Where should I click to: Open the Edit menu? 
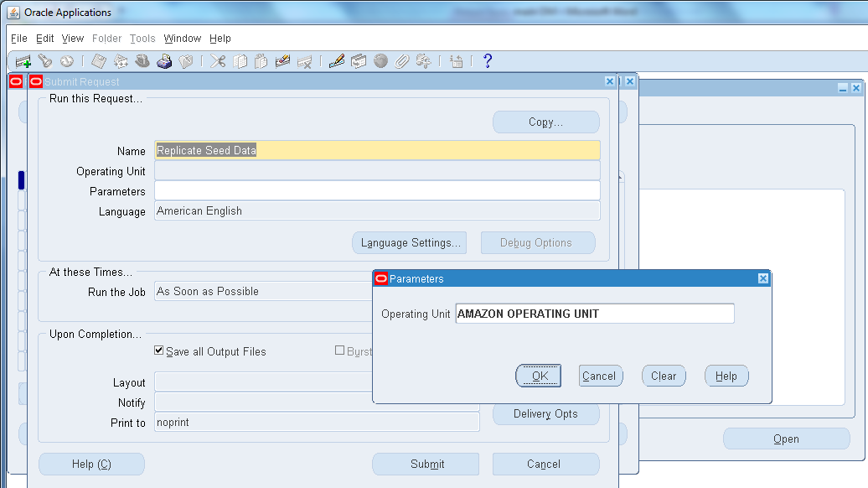click(45, 39)
